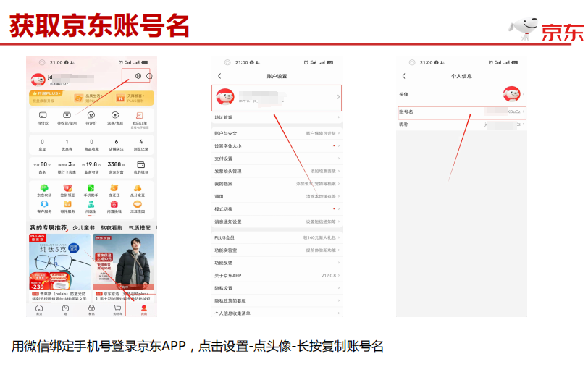Tap the 账号名 row in 个人信息
The height and width of the screenshot is (367, 588).
(461, 112)
